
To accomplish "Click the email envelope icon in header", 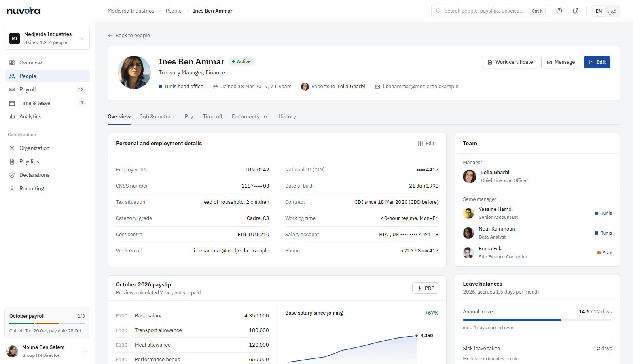I will point(377,87).
